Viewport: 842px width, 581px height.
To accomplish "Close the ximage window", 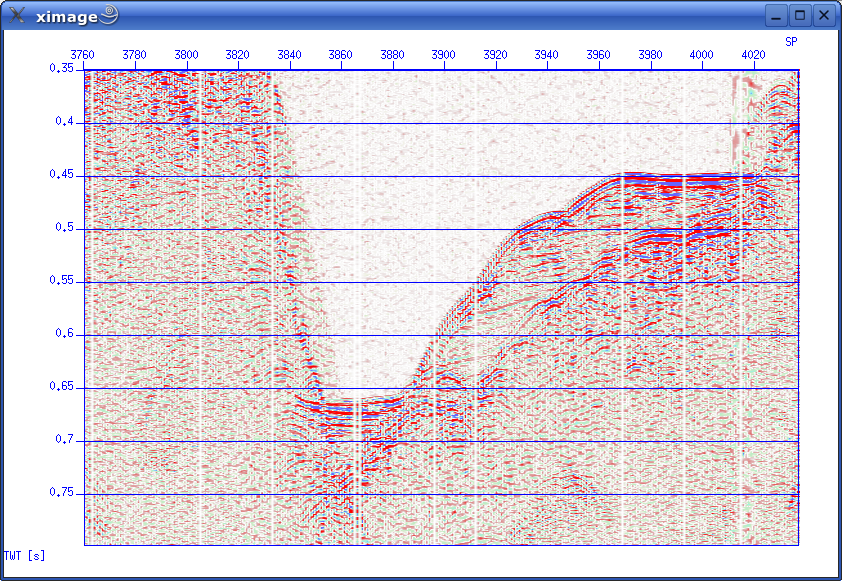I will (x=823, y=15).
